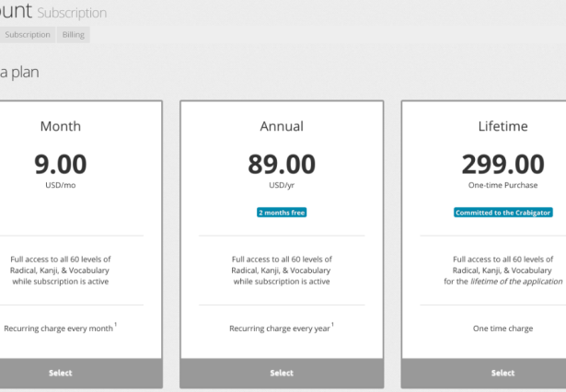
Task: Click the USD/yr label
Action: [282, 185]
